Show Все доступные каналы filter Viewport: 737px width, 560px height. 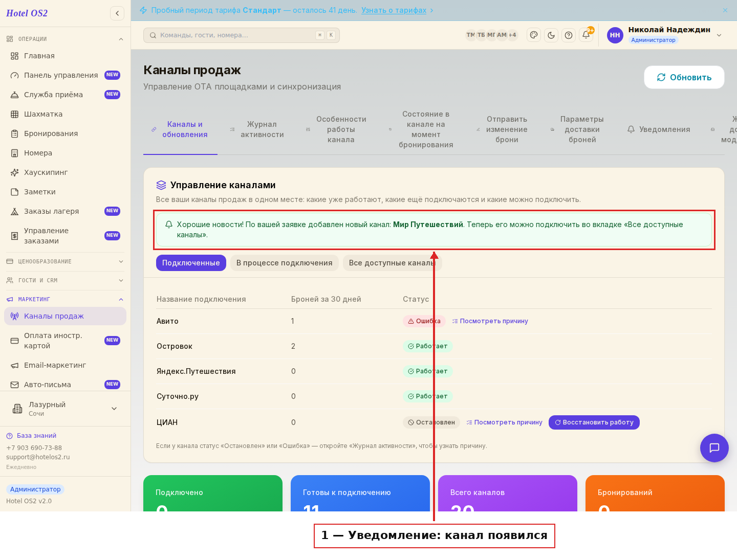coord(393,263)
